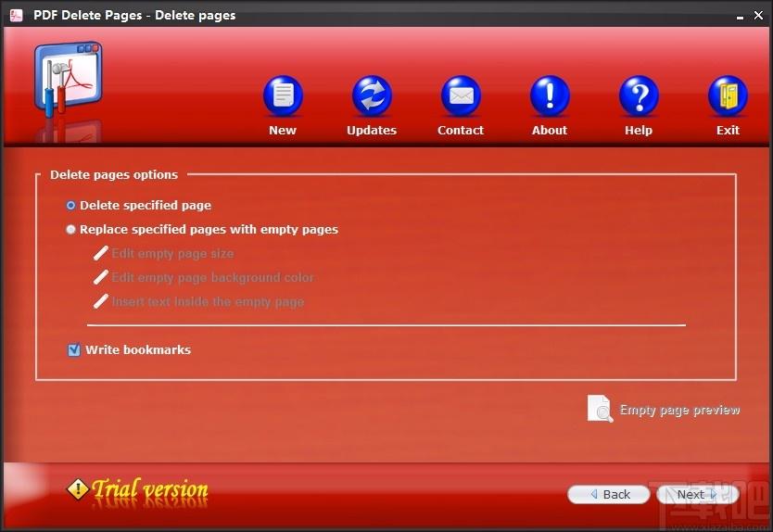This screenshot has height=532, width=773.
Task: Open Updates via the refresh arrows icon
Action: pyautogui.click(x=373, y=95)
